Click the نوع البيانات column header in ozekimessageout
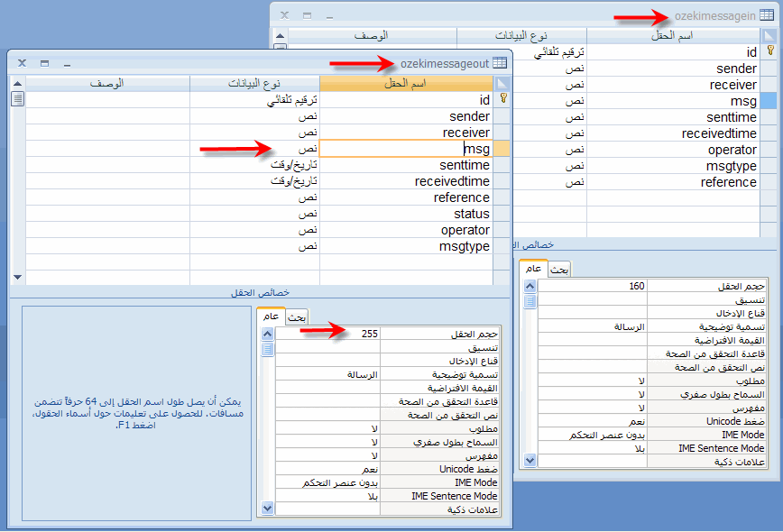This screenshot has height=532, width=783. pos(254,83)
